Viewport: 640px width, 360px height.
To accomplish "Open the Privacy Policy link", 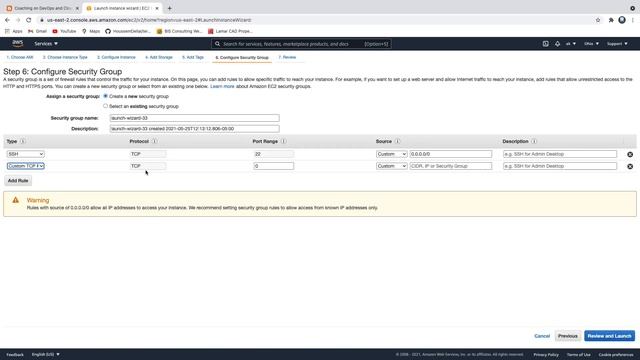I will click(546, 355).
